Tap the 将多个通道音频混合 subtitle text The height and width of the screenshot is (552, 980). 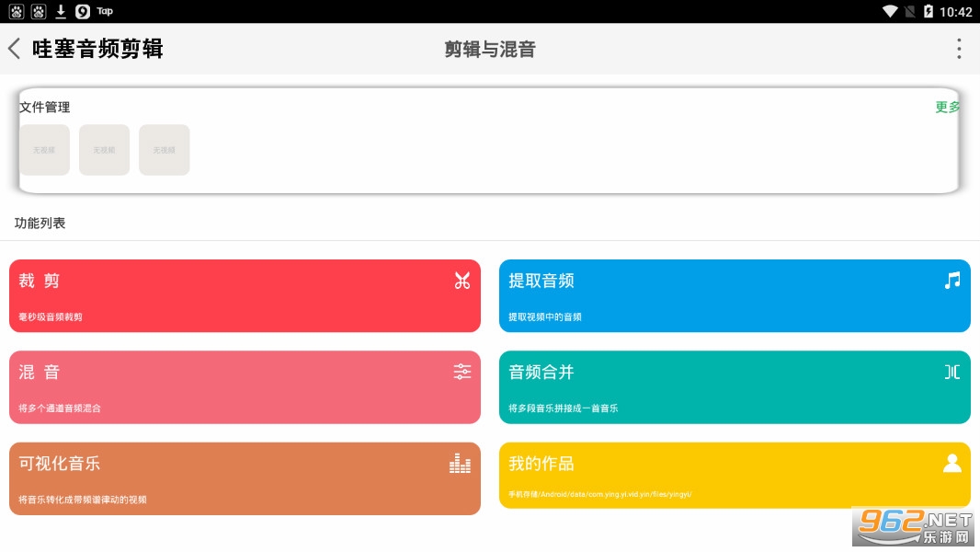[60, 408]
